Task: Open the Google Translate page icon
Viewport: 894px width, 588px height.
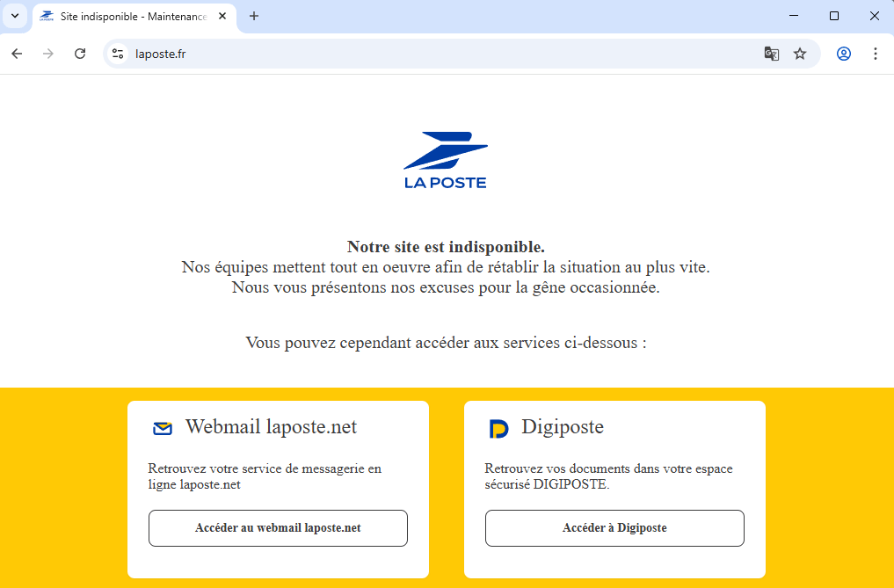Action: pyautogui.click(x=771, y=54)
